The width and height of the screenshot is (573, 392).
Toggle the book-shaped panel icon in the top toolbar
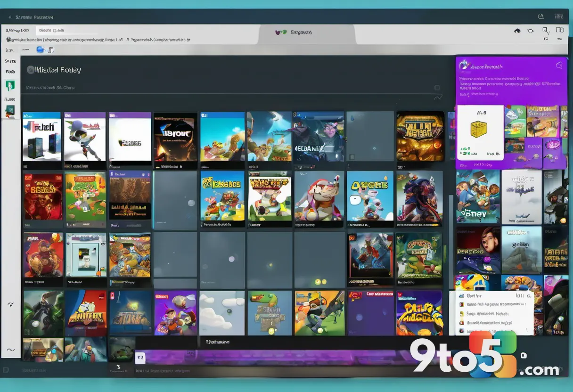pyautogui.click(x=559, y=30)
